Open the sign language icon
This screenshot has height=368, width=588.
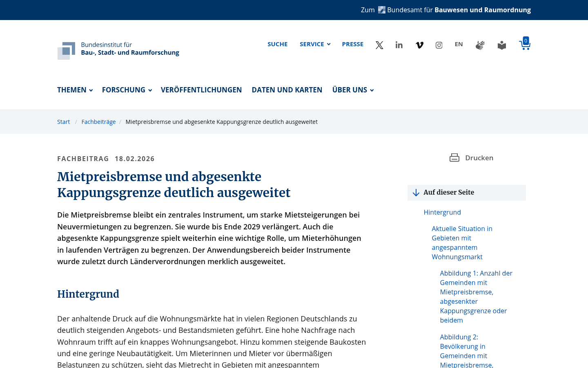click(x=480, y=45)
